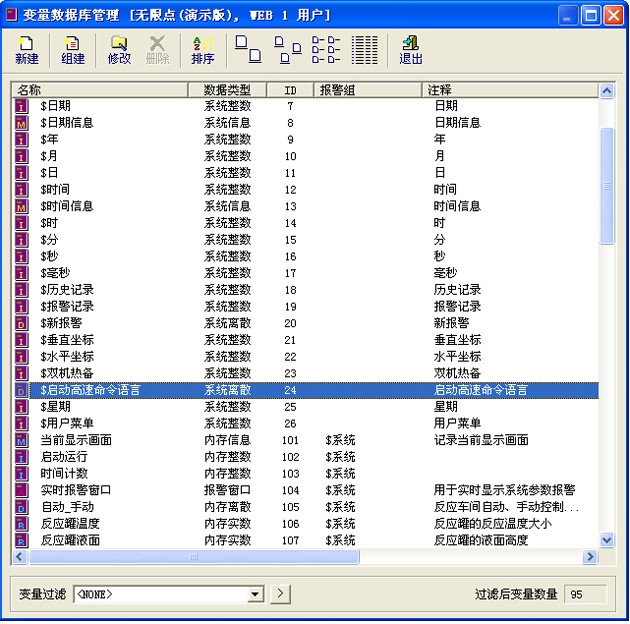This screenshot has width=630, height=624.
Task: Switch to list view layout
Action: point(326,49)
